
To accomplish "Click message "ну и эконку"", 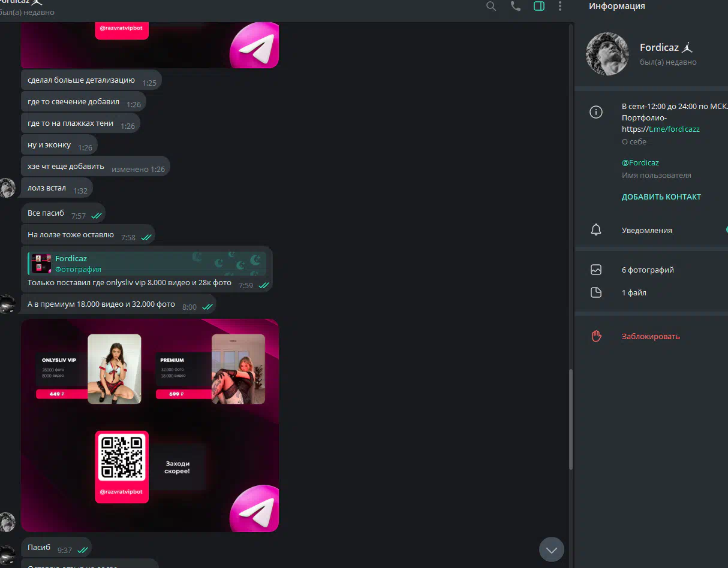I will 59,145.
